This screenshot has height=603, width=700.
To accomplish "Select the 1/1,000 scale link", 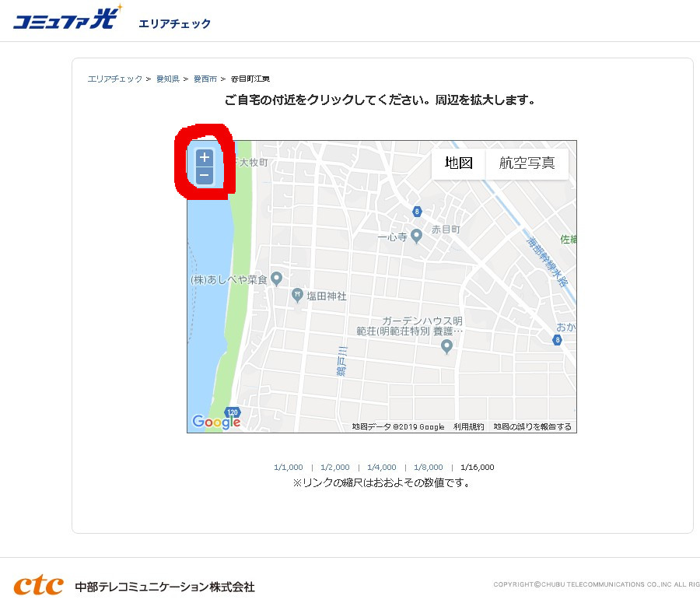I will click(x=289, y=467).
